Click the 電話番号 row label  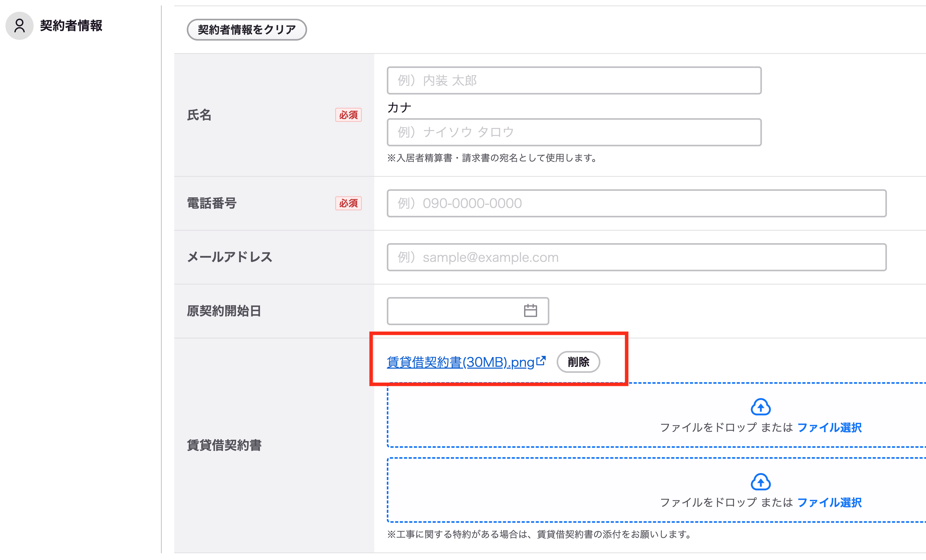pos(212,203)
